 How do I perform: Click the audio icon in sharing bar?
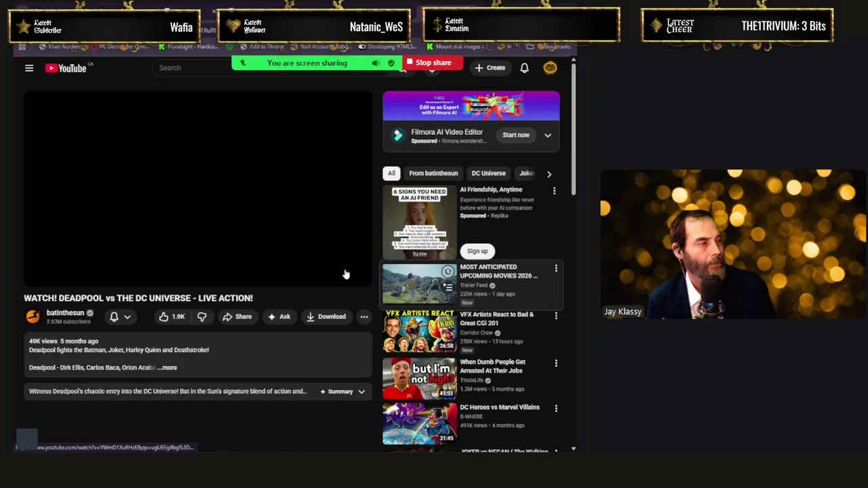[376, 63]
